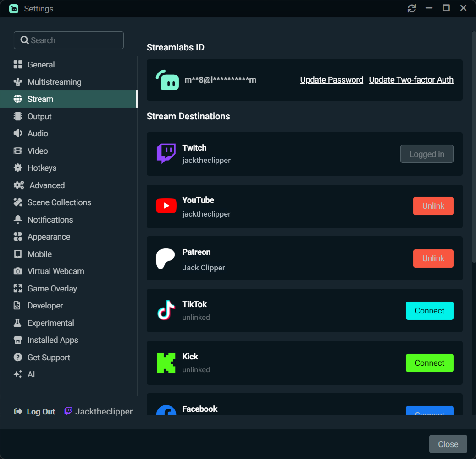Click the Video film icon
Image resolution: width=476 pixels, height=459 pixels.
(x=18, y=151)
